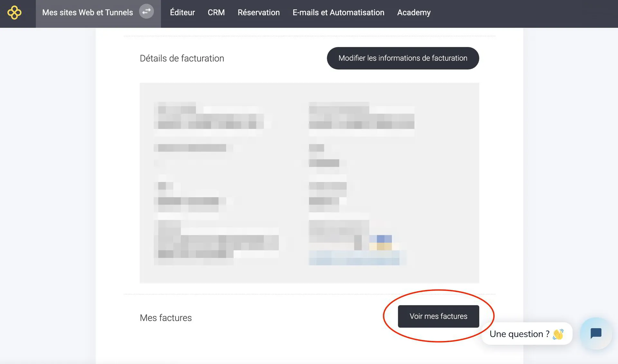Click the blurred right-hand billing column
The image size is (618, 364).
point(361,183)
